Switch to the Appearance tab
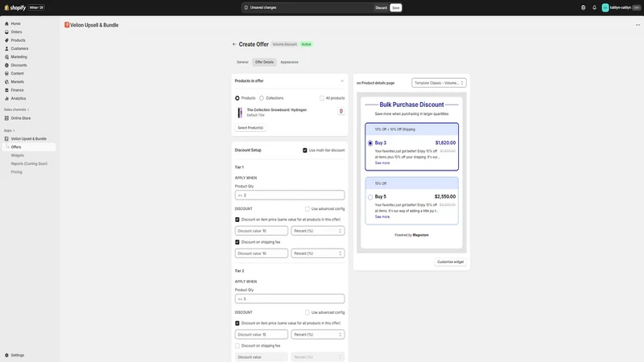The height and width of the screenshot is (362, 644). [289, 62]
